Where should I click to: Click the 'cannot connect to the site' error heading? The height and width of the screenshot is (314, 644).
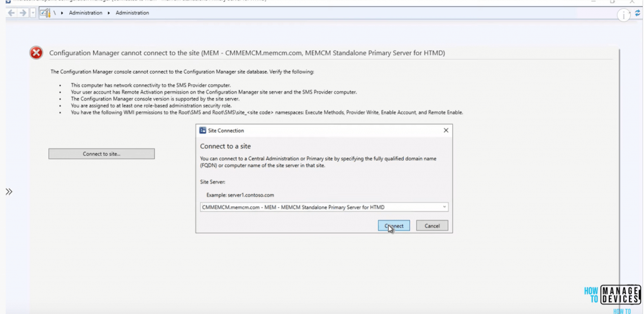[247, 53]
